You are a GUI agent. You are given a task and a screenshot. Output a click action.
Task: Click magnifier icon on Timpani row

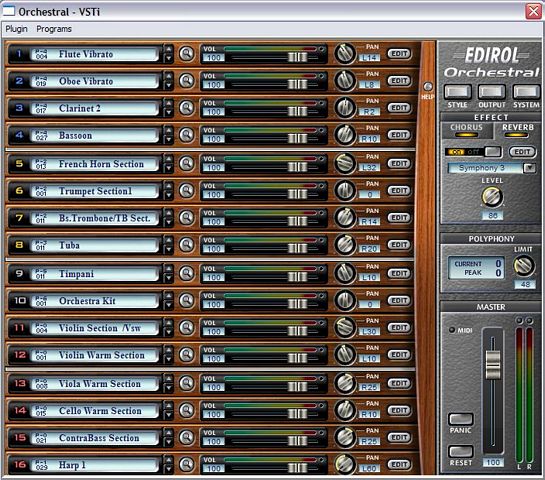(187, 273)
